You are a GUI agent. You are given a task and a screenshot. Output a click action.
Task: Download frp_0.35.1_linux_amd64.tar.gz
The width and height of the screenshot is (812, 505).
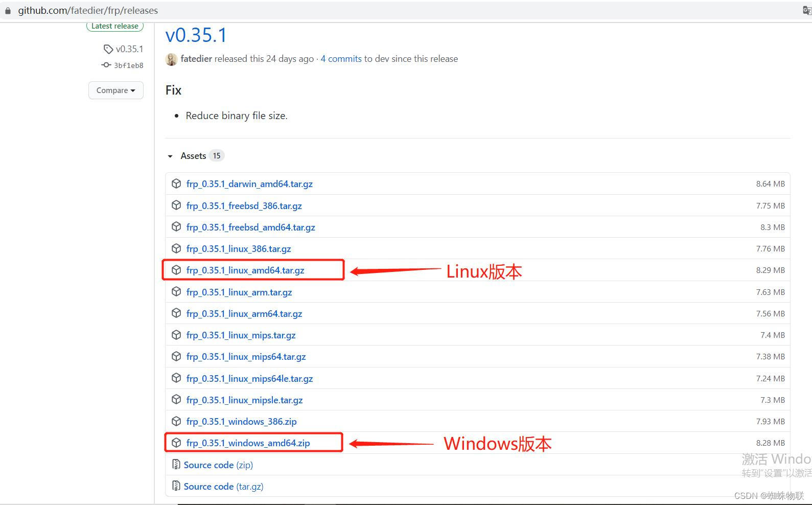(245, 270)
